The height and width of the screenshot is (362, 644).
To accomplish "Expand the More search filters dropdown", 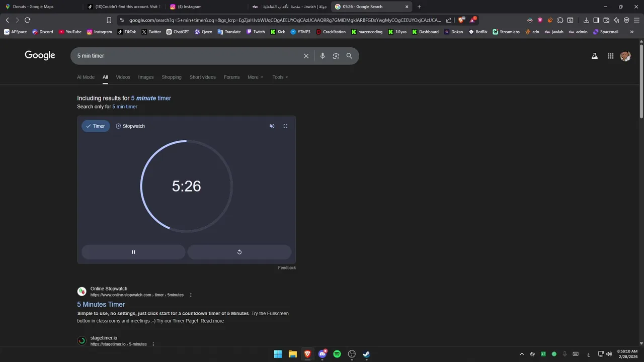I will click(255, 77).
